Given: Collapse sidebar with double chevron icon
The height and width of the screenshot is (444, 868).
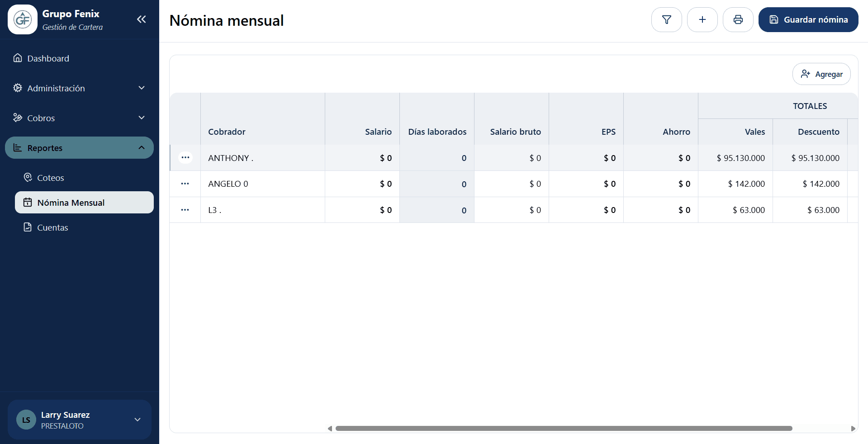Looking at the screenshot, I should point(141,19).
